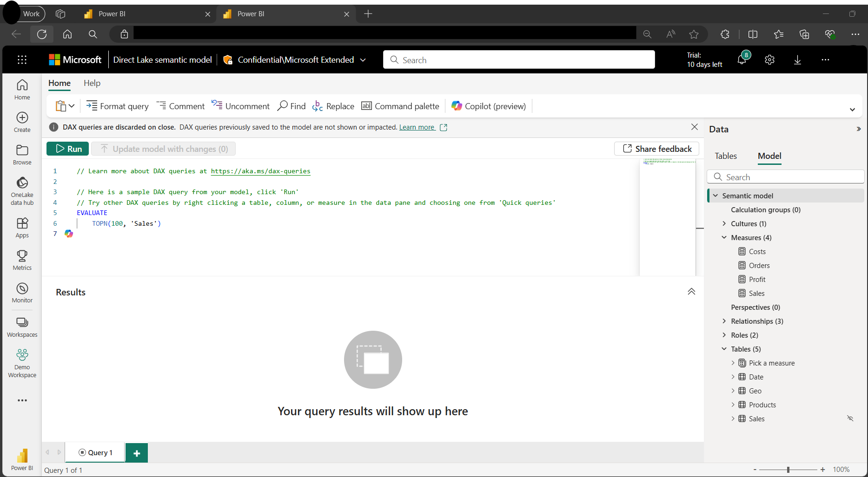Click the Learn more link
This screenshot has height=477, width=868.
click(x=417, y=127)
